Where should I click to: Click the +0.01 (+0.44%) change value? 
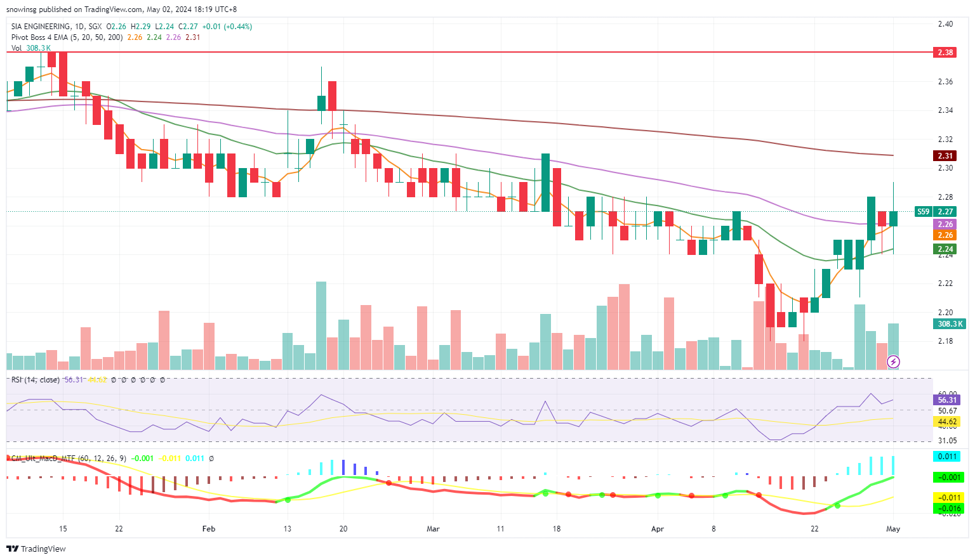coord(227,27)
